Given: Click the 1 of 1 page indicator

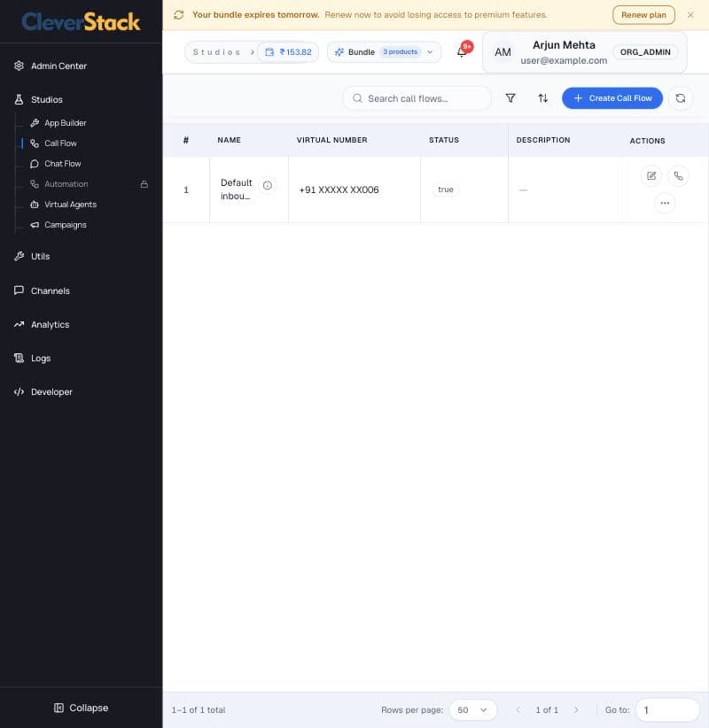Looking at the screenshot, I should [547, 710].
